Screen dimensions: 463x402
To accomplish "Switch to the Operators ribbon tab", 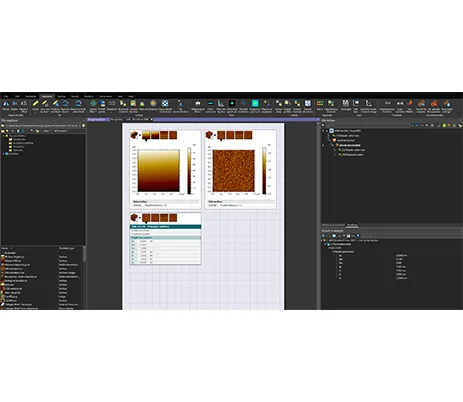I will coord(47,96).
